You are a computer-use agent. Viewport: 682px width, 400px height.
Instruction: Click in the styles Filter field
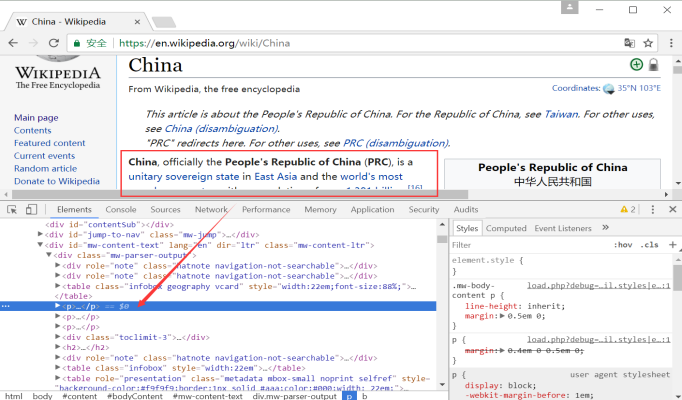pos(531,245)
